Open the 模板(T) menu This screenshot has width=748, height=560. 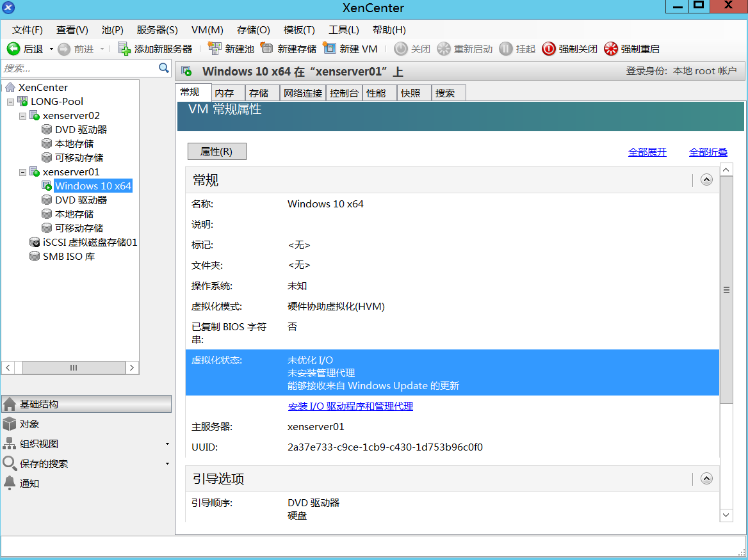[299, 30]
